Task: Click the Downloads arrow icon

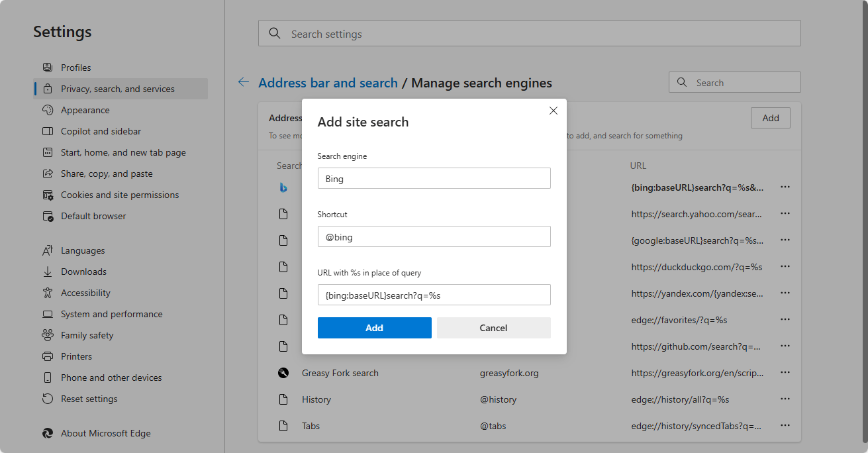Action: tap(48, 272)
